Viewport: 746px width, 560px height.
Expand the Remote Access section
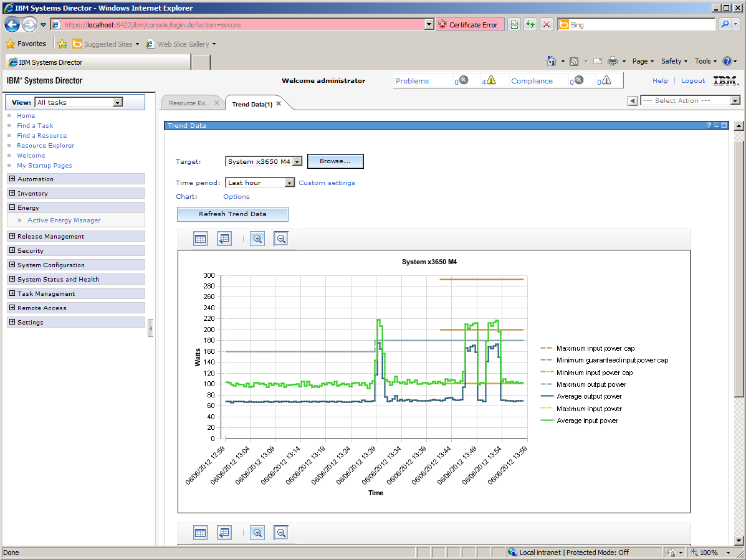click(12, 307)
